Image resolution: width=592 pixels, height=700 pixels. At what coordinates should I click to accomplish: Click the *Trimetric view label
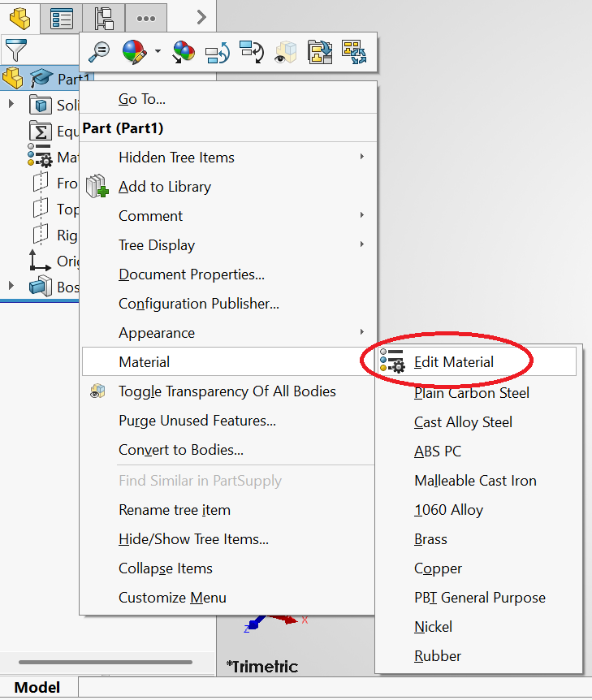click(262, 667)
